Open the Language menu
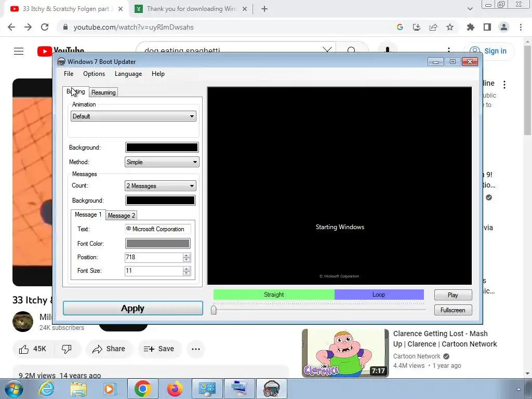This screenshot has height=399, width=532. click(x=128, y=74)
